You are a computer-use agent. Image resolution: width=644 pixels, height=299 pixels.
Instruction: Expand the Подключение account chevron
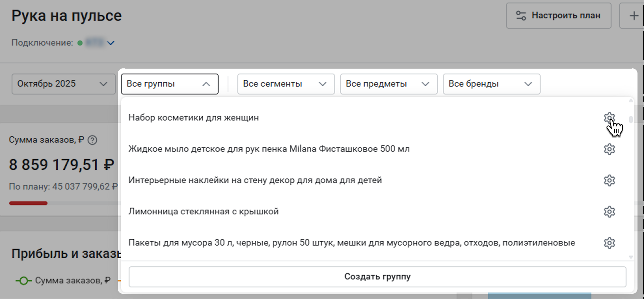pos(111,43)
